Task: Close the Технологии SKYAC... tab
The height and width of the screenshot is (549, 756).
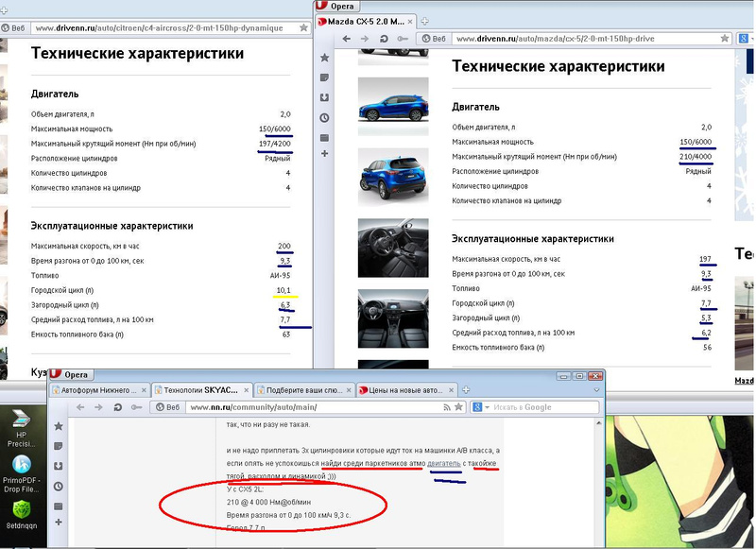Action: tap(246, 390)
